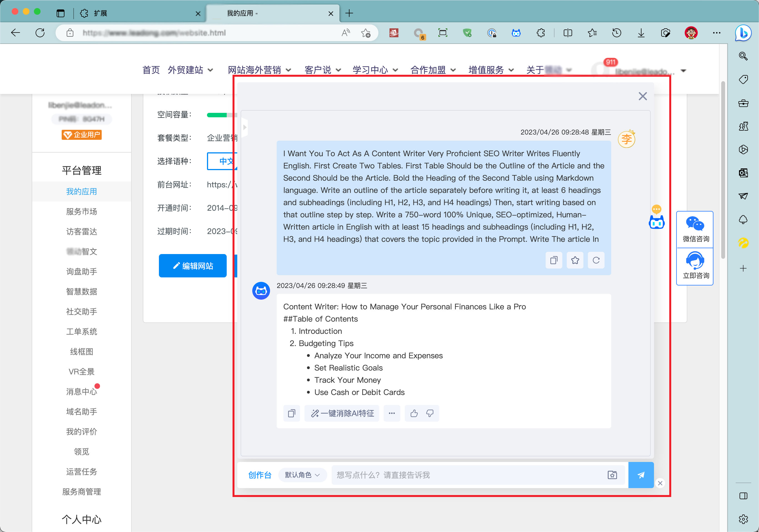This screenshot has width=759, height=532.
Task: Favorite the prompt with star icon
Action: (575, 260)
